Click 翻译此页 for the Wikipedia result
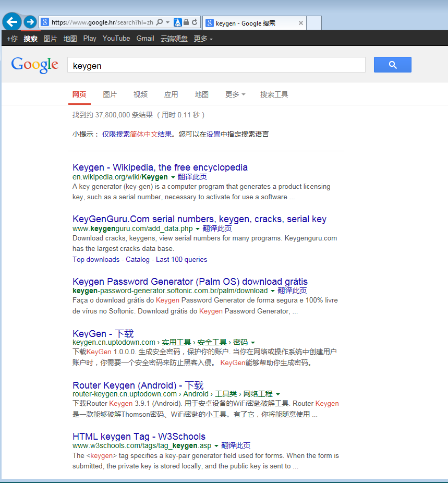The height and width of the screenshot is (483, 448). [x=192, y=177]
